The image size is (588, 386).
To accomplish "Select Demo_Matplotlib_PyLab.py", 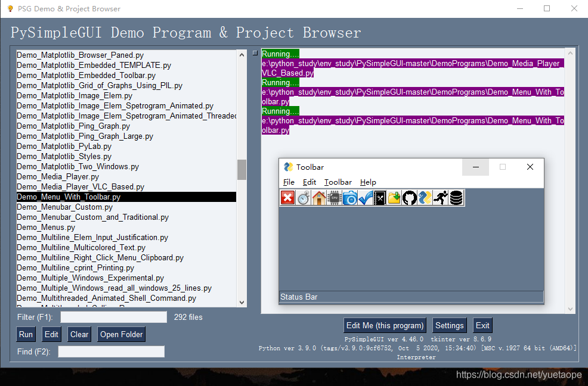I will pos(126,146).
